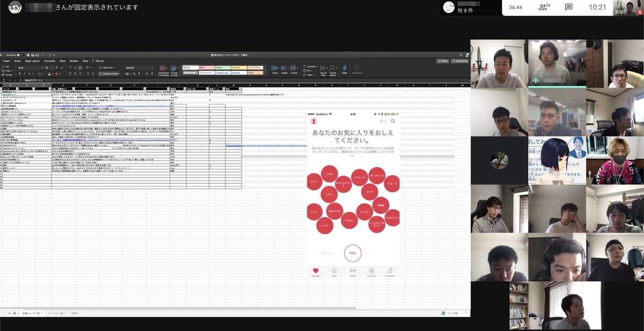The image size is (644, 331).
Task: Open the Connect @ tab
Action: coord(371,272)
